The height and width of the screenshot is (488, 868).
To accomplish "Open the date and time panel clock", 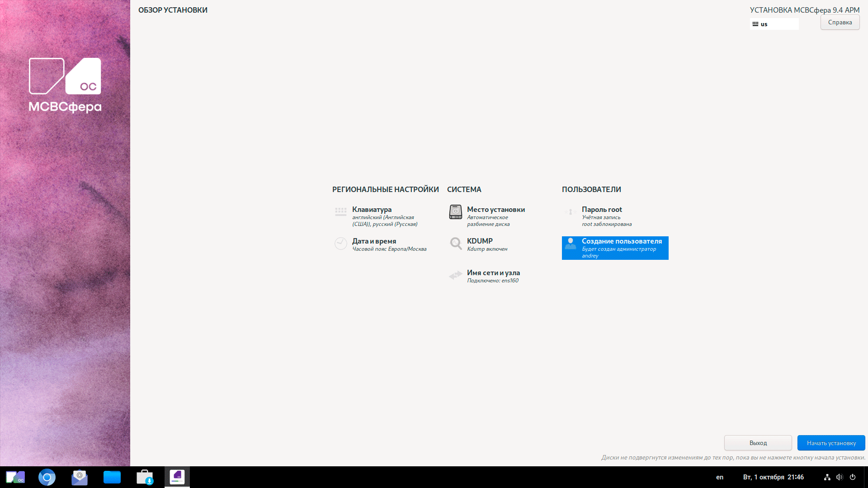I will 773,477.
